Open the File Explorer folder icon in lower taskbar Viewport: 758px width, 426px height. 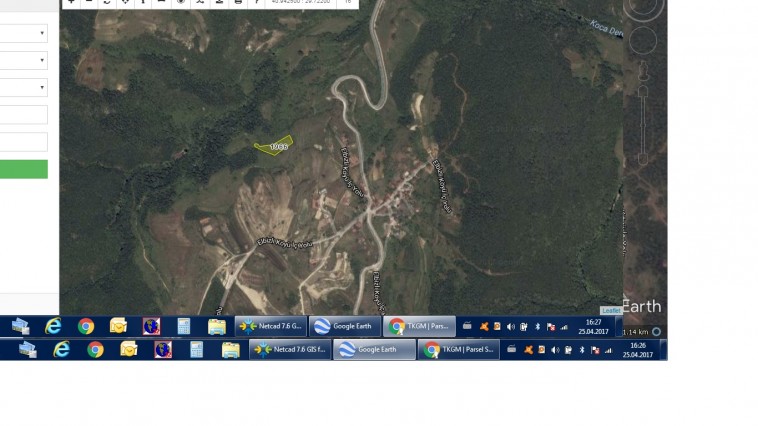point(230,349)
